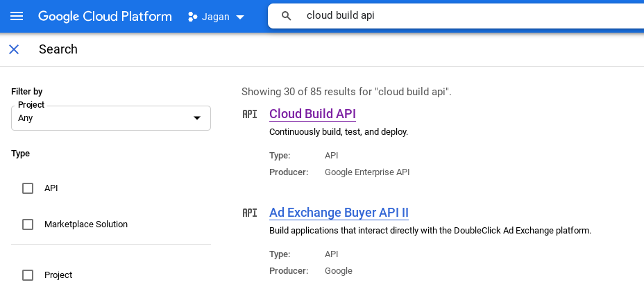Close the Search page with the X icon
The width and height of the screenshot is (644, 303).
pos(14,49)
